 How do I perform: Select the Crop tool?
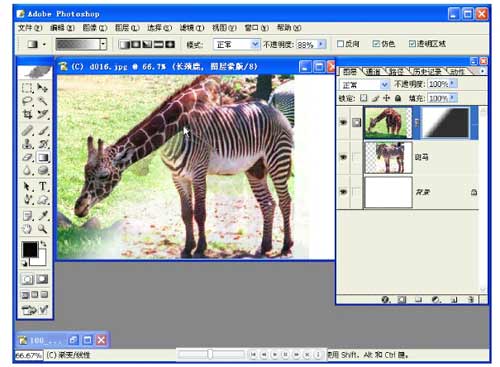(x=27, y=115)
